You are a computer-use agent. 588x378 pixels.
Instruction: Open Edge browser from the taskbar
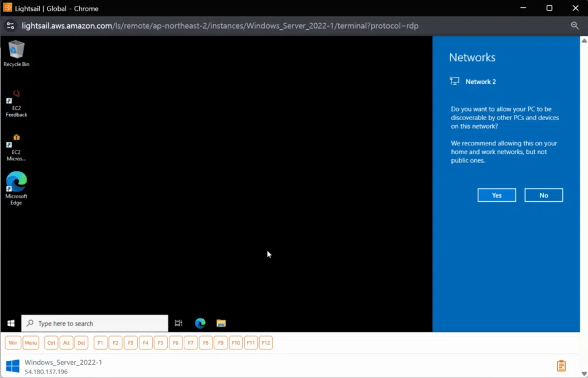tap(200, 323)
